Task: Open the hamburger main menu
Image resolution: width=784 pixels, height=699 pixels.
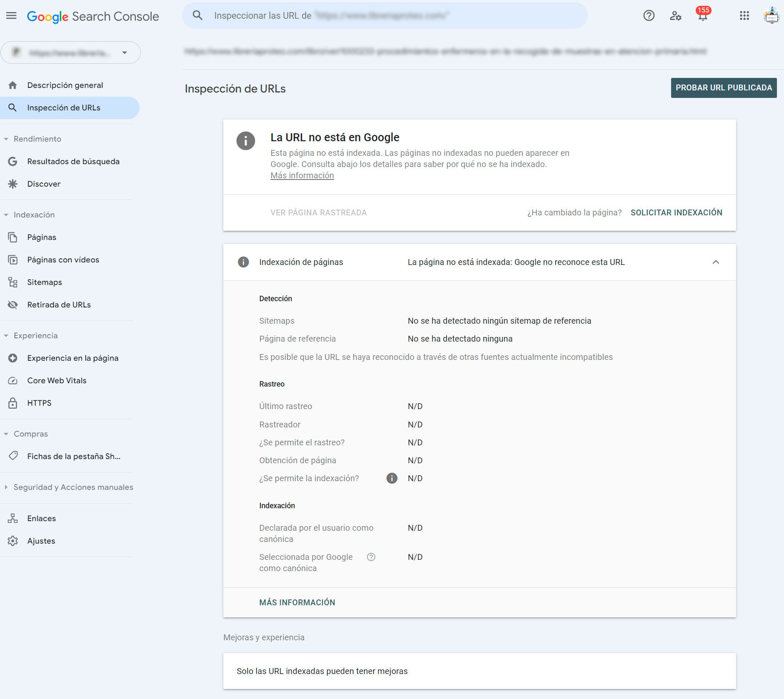Action: (11, 16)
